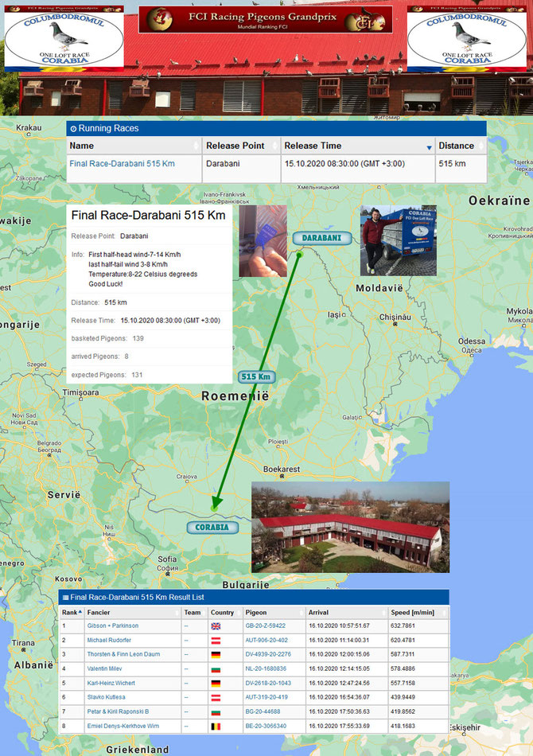Click the Pigeon column header
The width and height of the screenshot is (533, 756).
pyautogui.click(x=274, y=612)
